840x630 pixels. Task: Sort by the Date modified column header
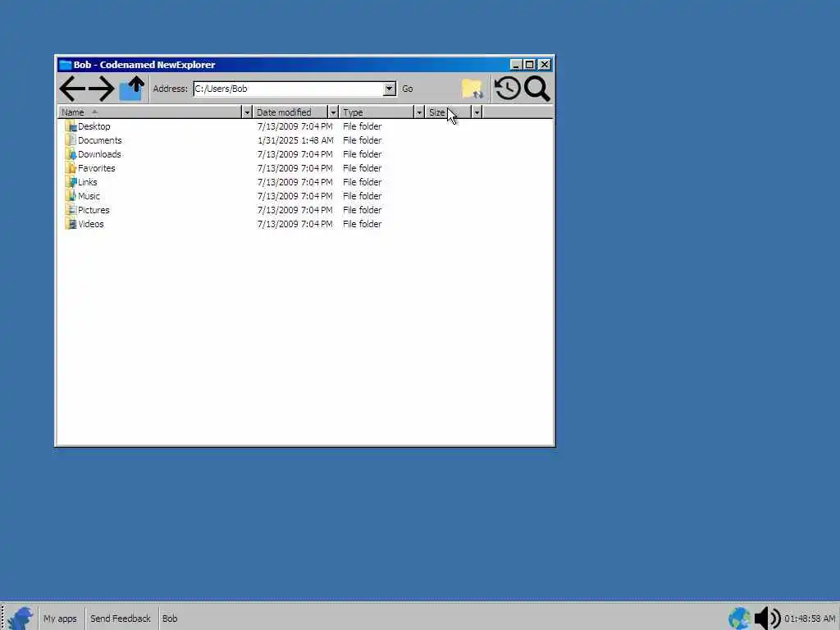pos(290,112)
